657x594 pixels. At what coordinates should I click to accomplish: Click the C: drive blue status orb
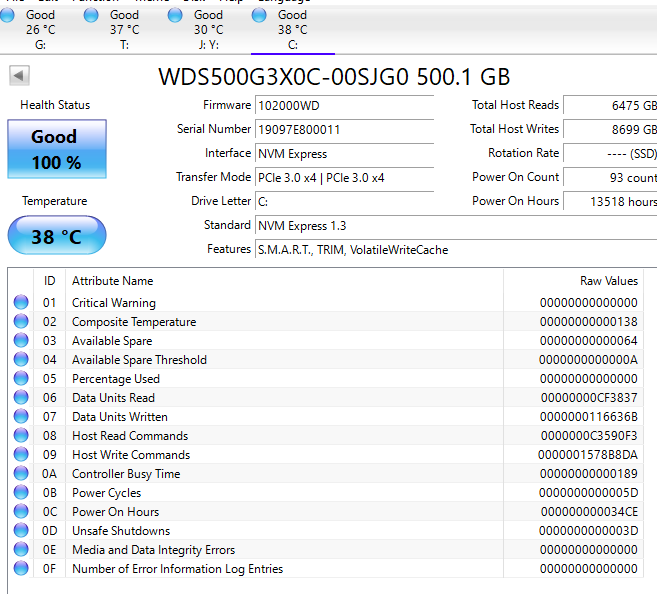pos(259,15)
